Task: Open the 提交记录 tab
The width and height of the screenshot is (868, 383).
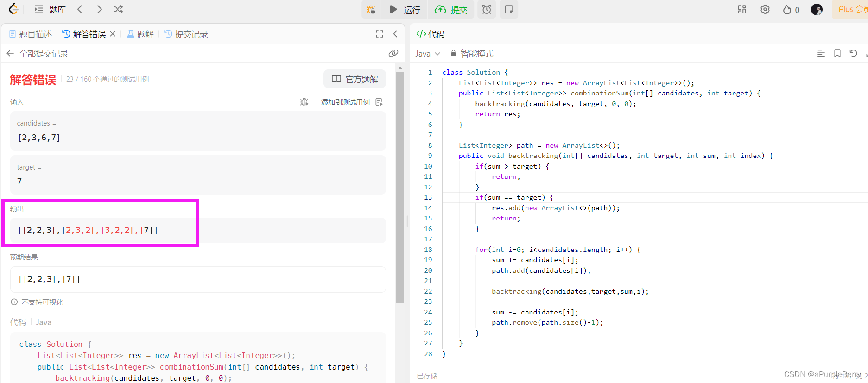Action: point(186,34)
